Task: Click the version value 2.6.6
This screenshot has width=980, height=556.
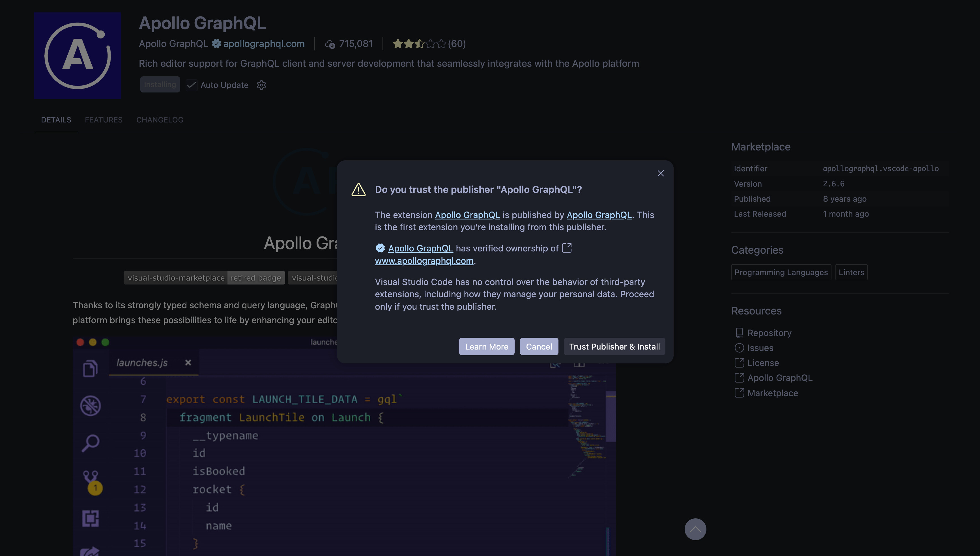Action: click(x=833, y=184)
